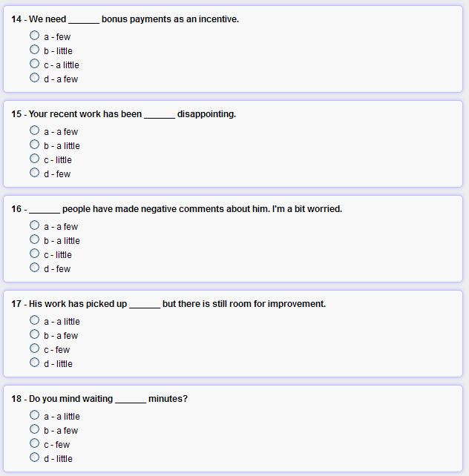Select 'little' answer for question 17
The width and height of the screenshot is (469, 476).
(x=35, y=363)
